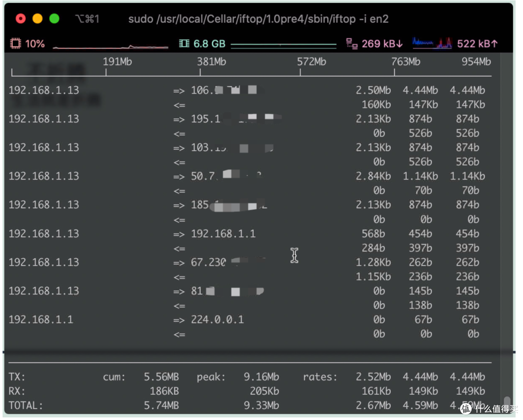Close the terminal window with red button

20,19
